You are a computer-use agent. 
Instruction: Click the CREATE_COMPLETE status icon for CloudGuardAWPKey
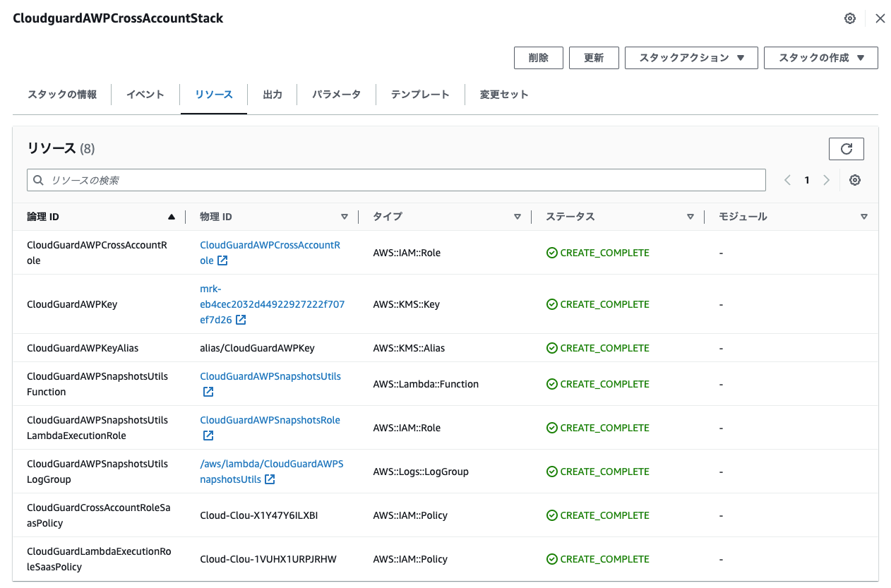(551, 304)
